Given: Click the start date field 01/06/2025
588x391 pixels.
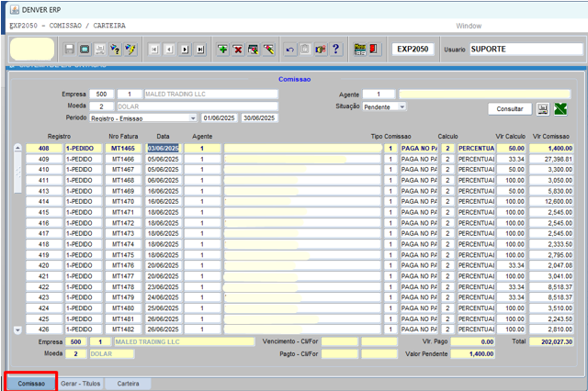Looking at the screenshot, I should tap(220, 118).
